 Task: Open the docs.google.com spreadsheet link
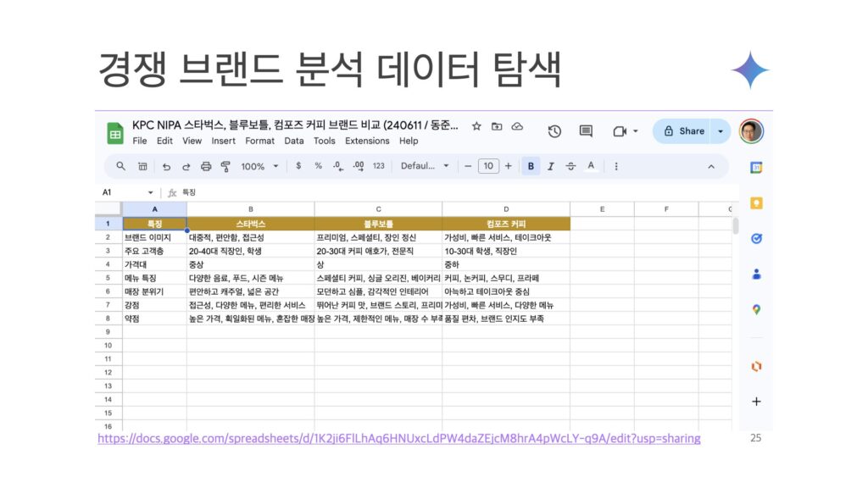[398, 438]
